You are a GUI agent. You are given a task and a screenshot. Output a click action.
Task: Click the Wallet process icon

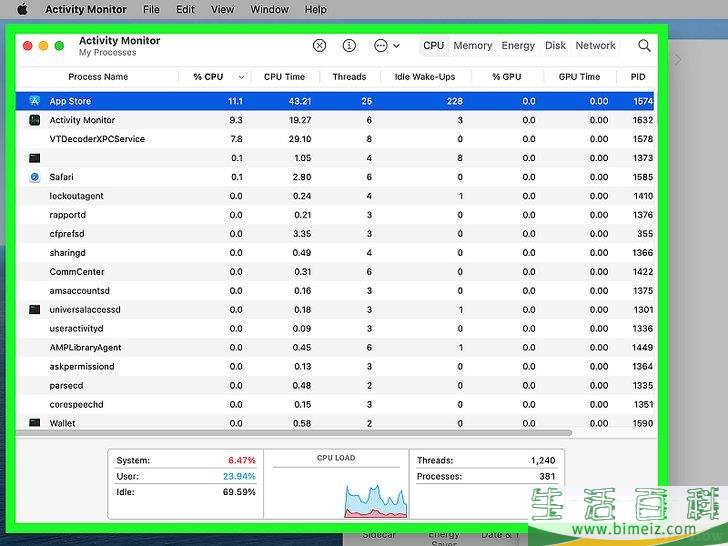coord(34,422)
